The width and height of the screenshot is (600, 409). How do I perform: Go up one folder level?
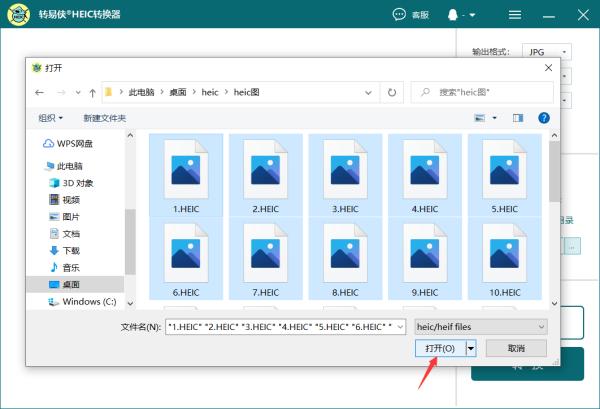click(93, 92)
